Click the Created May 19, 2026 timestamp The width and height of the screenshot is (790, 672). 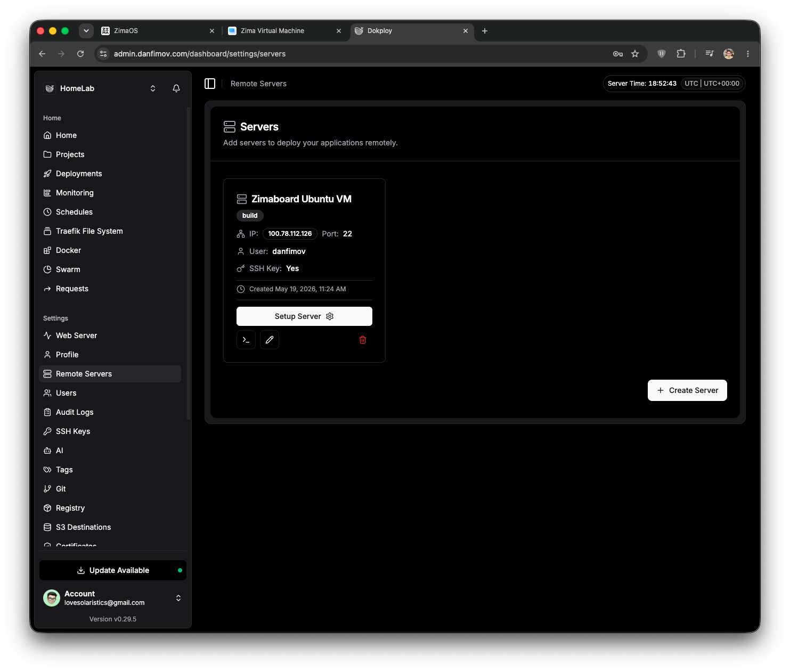tap(298, 289)
